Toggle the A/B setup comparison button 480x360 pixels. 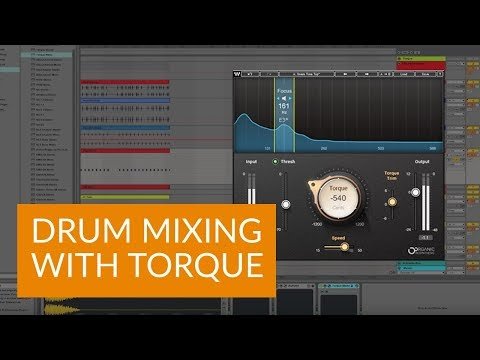point(385,74)
